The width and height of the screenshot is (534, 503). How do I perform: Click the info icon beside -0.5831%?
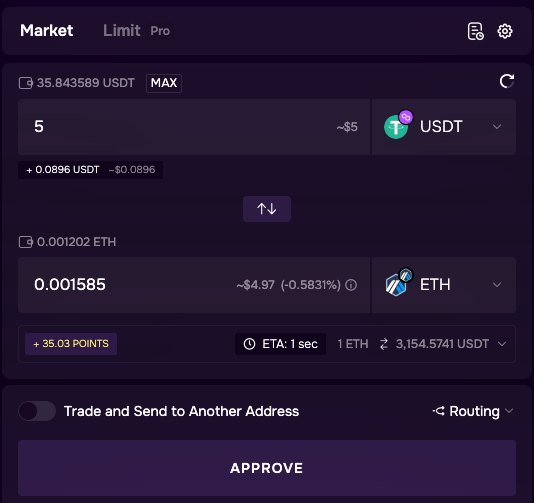coord(351,285)
